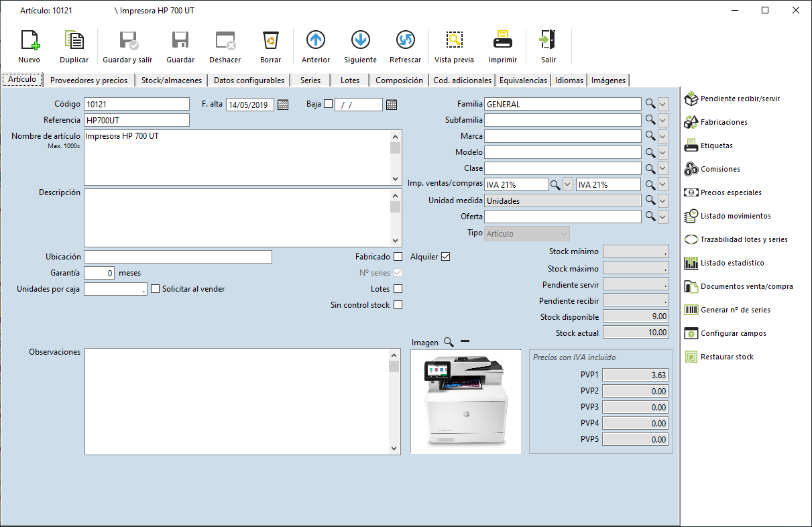Click Restaurar stock option

coord(719,357)
